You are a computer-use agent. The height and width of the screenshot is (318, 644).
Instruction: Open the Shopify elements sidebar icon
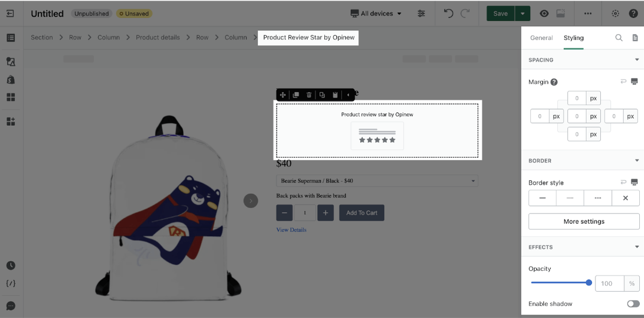click(11, 79)
